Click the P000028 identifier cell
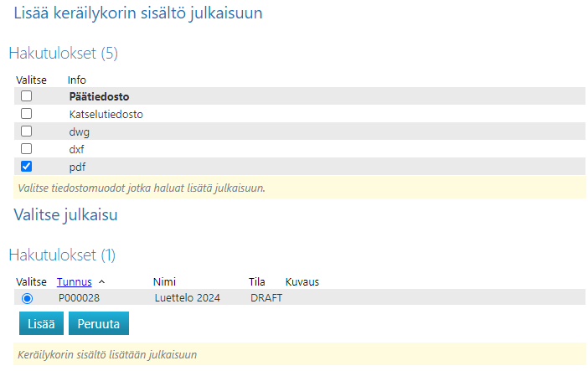Screen dimensions: 588x371 coord(80,298)
